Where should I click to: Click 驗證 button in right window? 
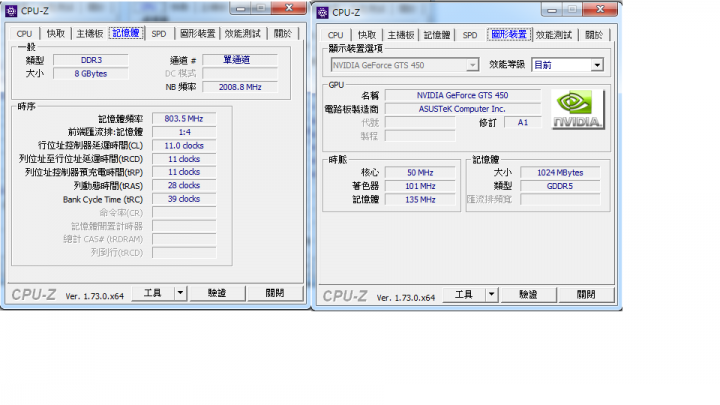click(x=528, y=294)
